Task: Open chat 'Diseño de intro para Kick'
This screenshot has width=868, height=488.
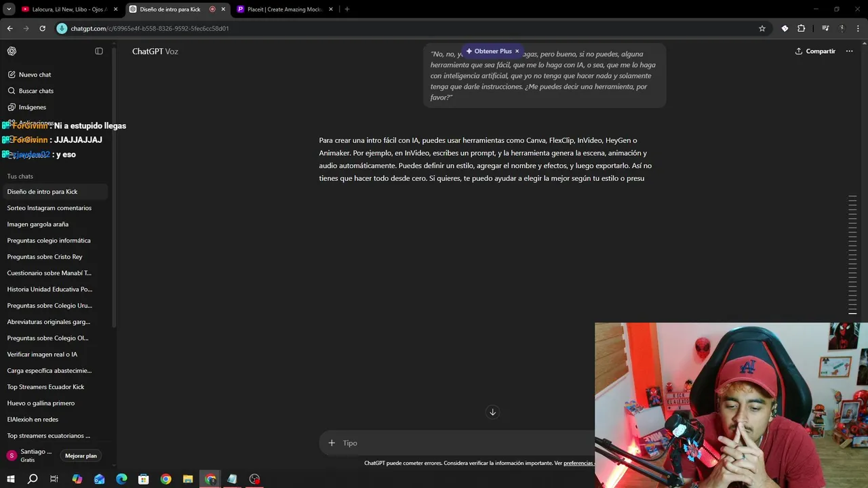Action: pyautogui.click(x=56, y=192)
